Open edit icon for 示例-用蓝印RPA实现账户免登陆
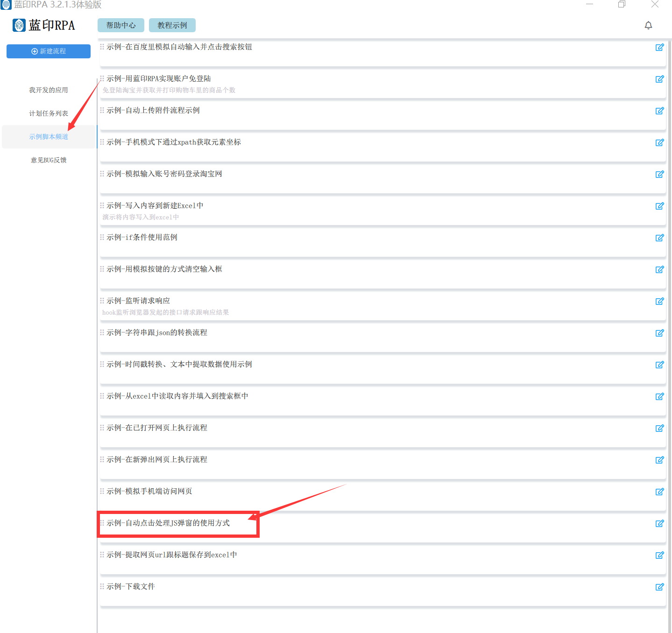 pos(659,79)
